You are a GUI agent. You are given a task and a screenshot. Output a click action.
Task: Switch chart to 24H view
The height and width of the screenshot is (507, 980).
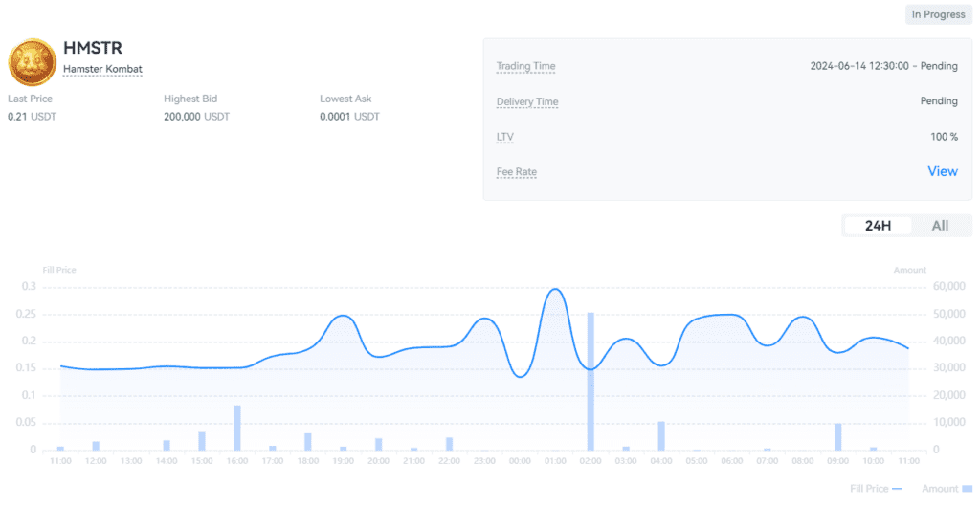coord(878,226)
